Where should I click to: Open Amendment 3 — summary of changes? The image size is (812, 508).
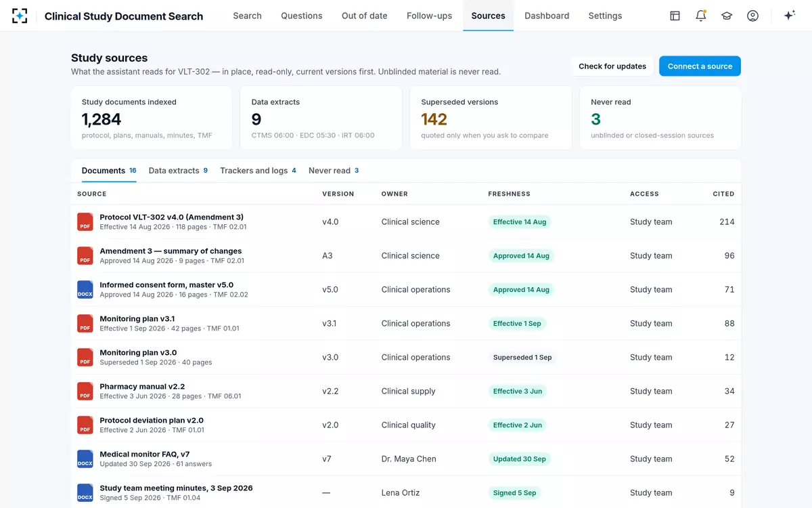tap(171, 251)
